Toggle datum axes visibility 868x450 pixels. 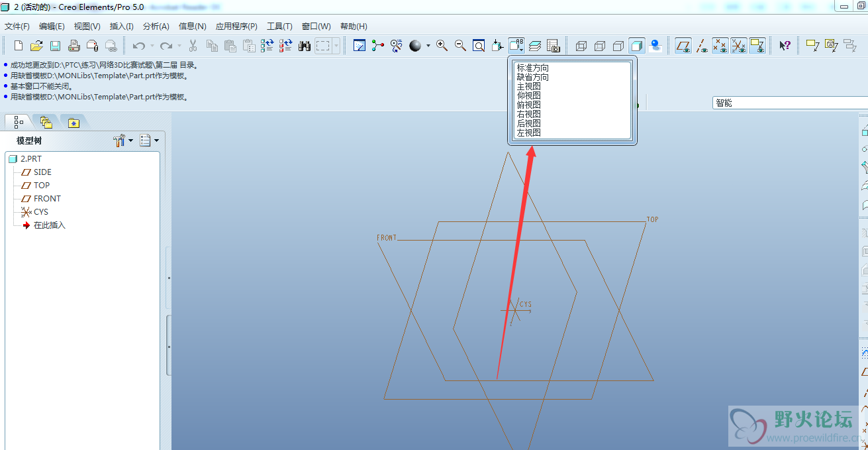pos(702,46)
